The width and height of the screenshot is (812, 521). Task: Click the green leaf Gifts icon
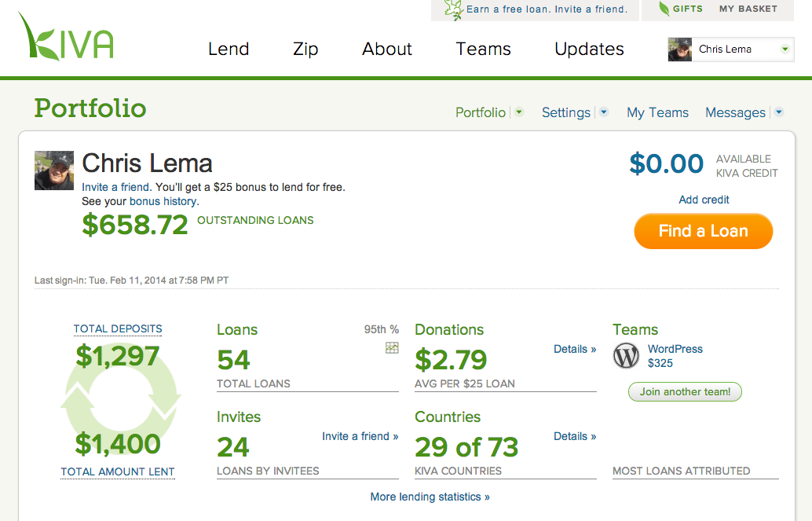664,9
